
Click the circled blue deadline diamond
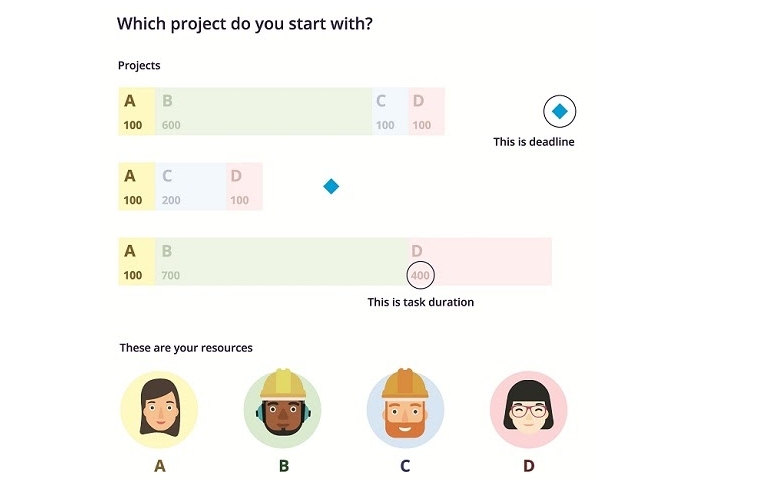[x=560, y=111]
